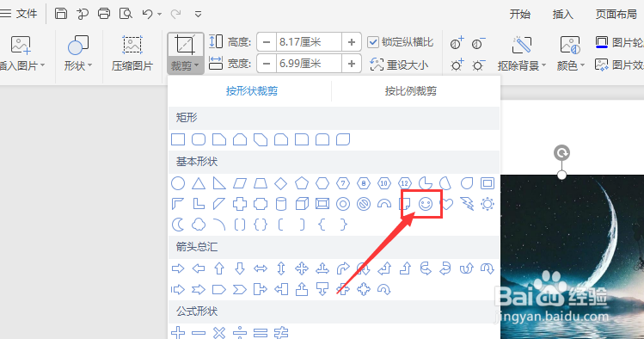This screenshot has width=644, height=339.
Task: Select the plain rectangle crop shape
Action: [x=178, y=139]
